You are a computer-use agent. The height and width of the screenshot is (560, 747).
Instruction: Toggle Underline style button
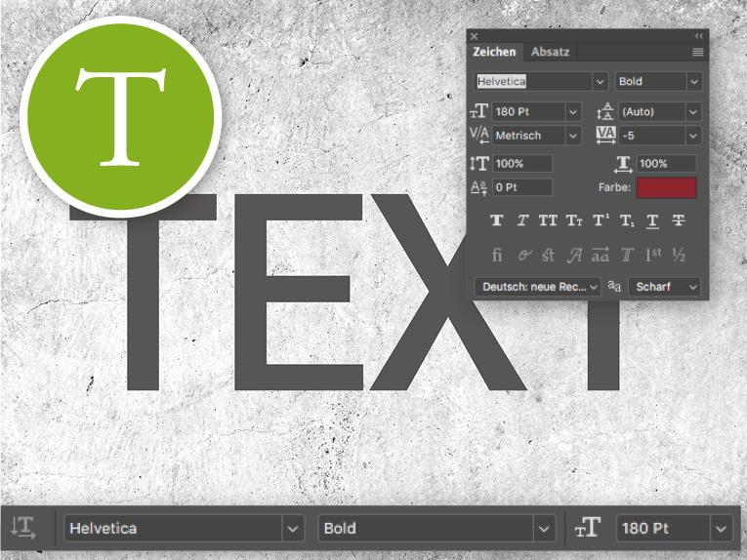pos(652,220)
